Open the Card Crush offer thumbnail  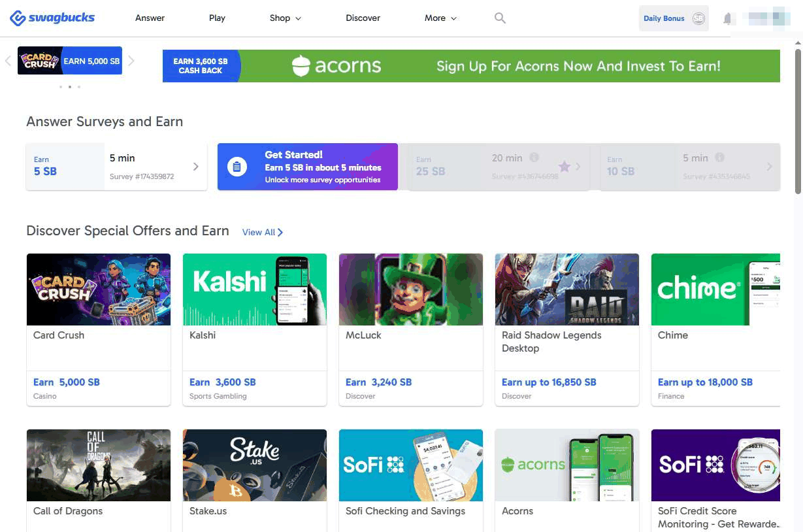point(99,290)
